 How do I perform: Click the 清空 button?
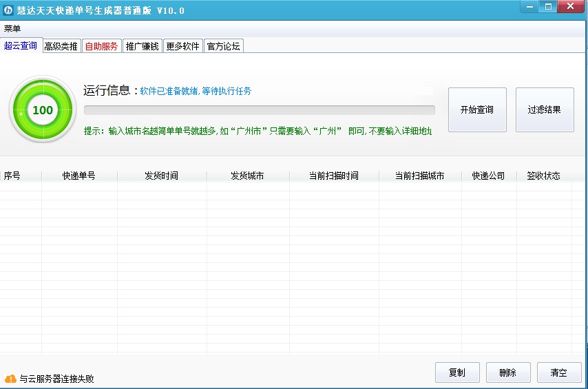click(x=558, y=372)
